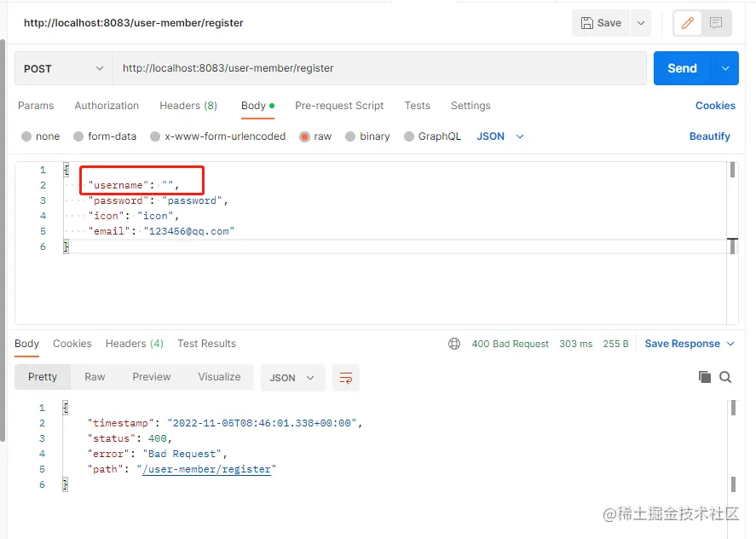Screen dimensions: 756x539
Task: Click the Cookies link
Action: pos(715,106)
